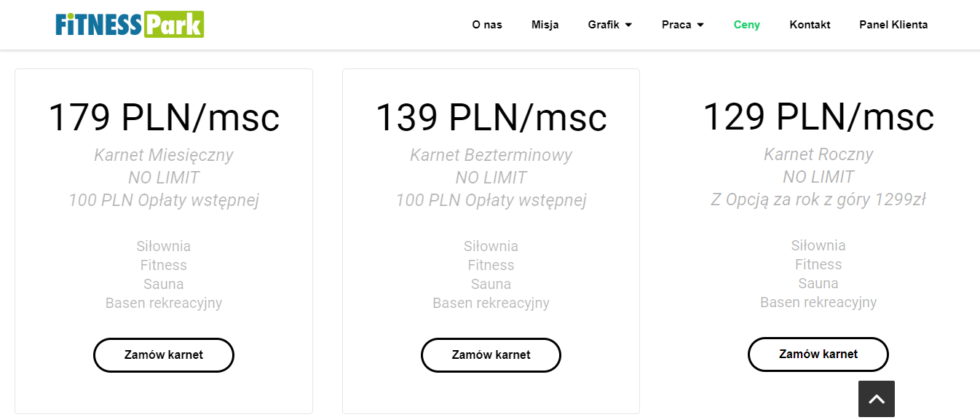Select the Ceny navigation link

(x=747, y=25)
